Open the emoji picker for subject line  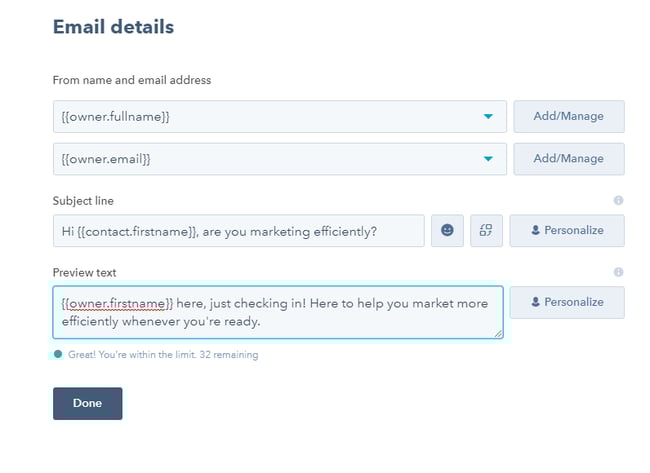pyautogui.click(x=447, y=230)
